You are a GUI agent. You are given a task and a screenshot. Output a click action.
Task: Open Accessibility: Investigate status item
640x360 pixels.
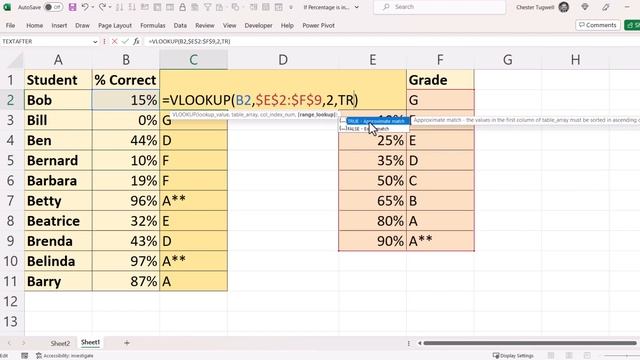(x=64, y=356)
